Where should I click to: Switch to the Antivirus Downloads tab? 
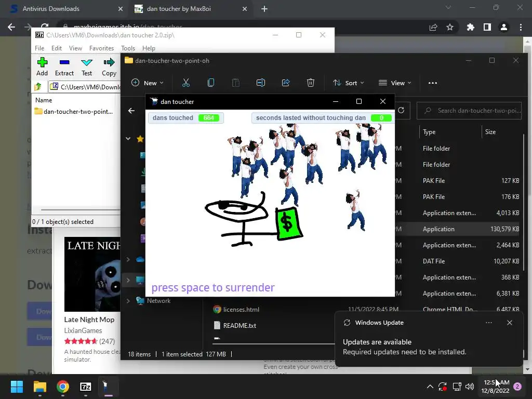point(64,9)
